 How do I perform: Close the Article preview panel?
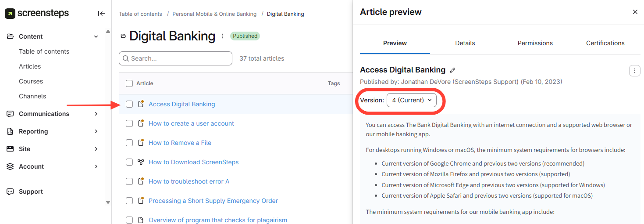[x=635, y=12]
